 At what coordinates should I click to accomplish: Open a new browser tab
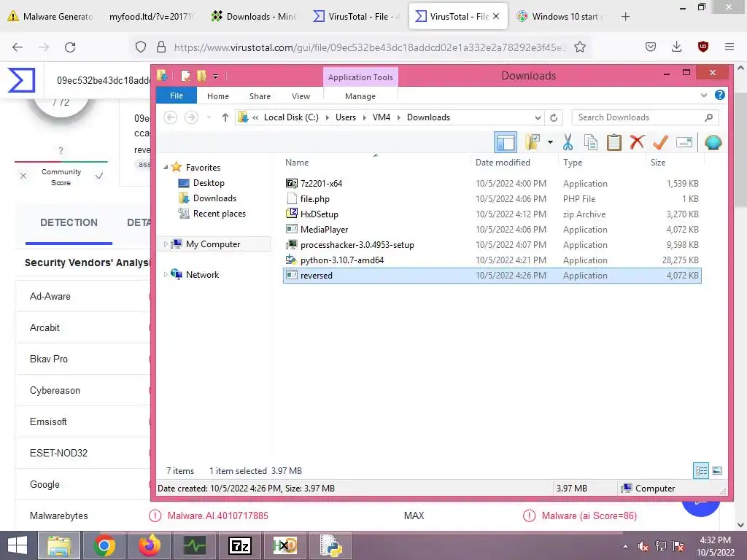625,17
